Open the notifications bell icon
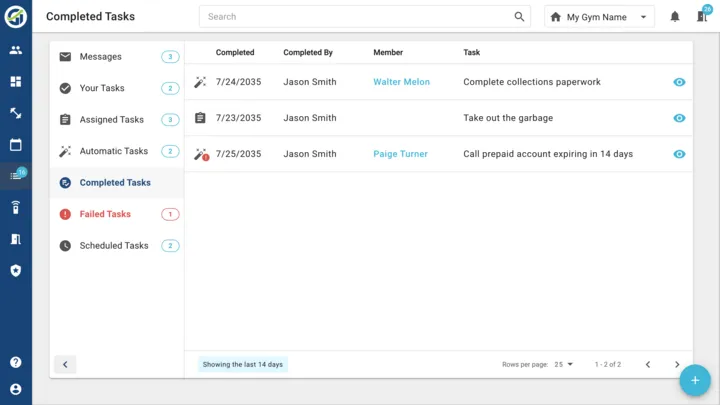 [675, 17]
